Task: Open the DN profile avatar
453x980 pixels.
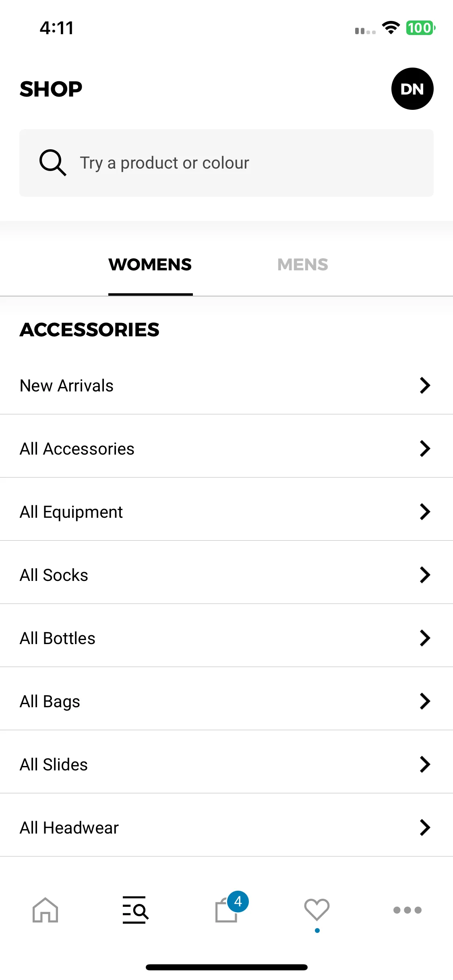Action: click(412, 89)
